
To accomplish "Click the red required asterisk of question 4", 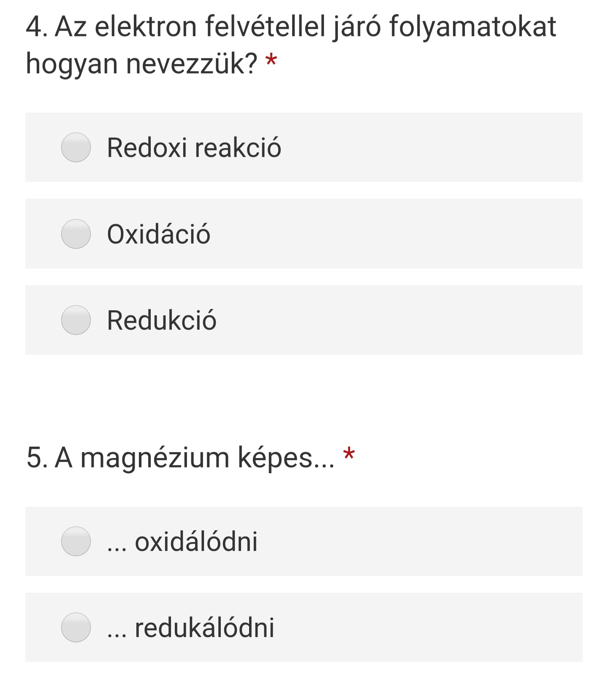I will tap(271, 61).
